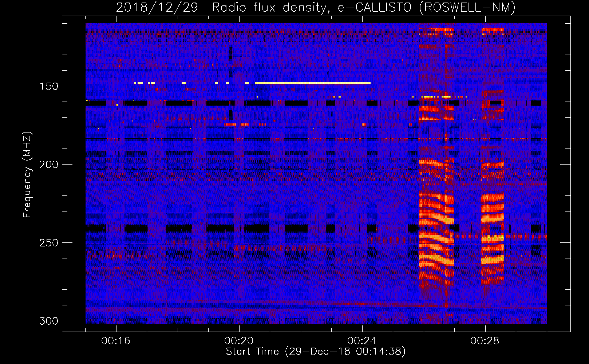Click the 00:20 time tick label
The height and width of the screenshot is (364, 589).
point(239,341)
